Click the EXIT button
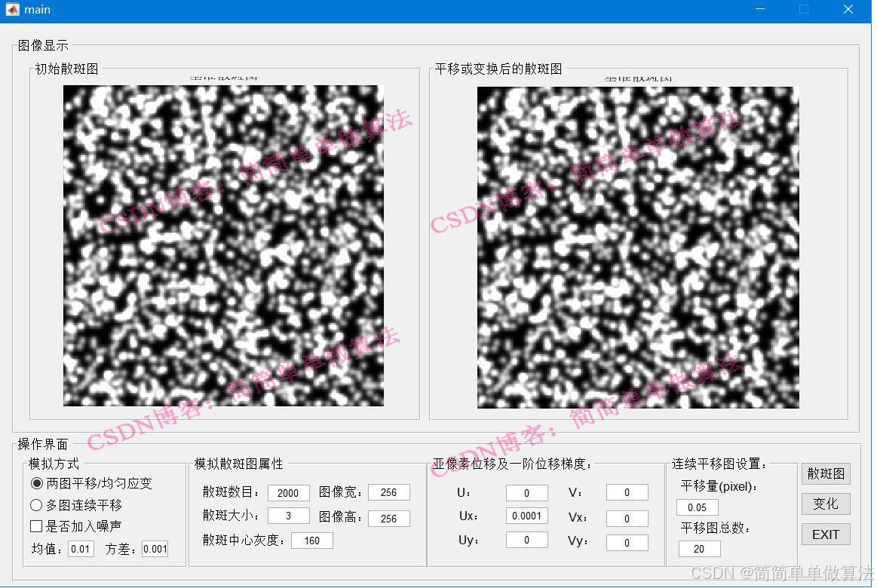 coord(826,534)
